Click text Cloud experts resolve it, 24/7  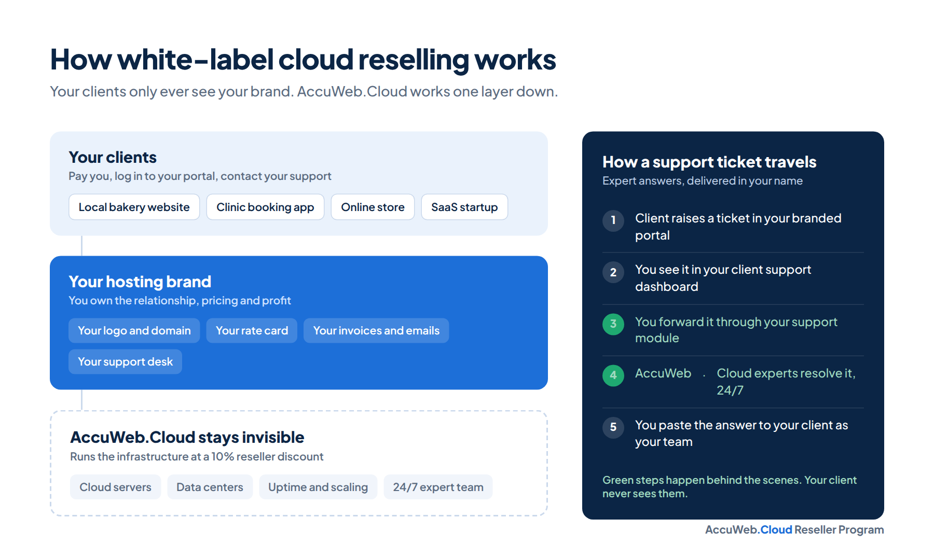[786, 382]
